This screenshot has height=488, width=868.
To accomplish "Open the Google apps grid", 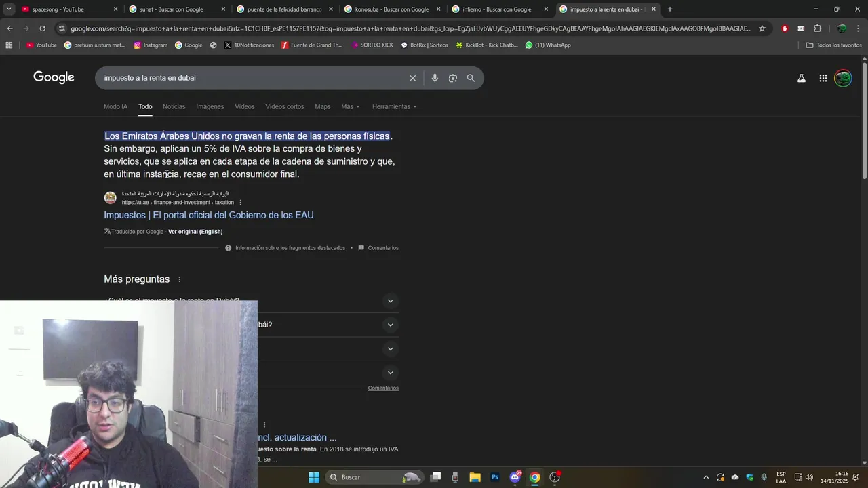I will [823, 78].
